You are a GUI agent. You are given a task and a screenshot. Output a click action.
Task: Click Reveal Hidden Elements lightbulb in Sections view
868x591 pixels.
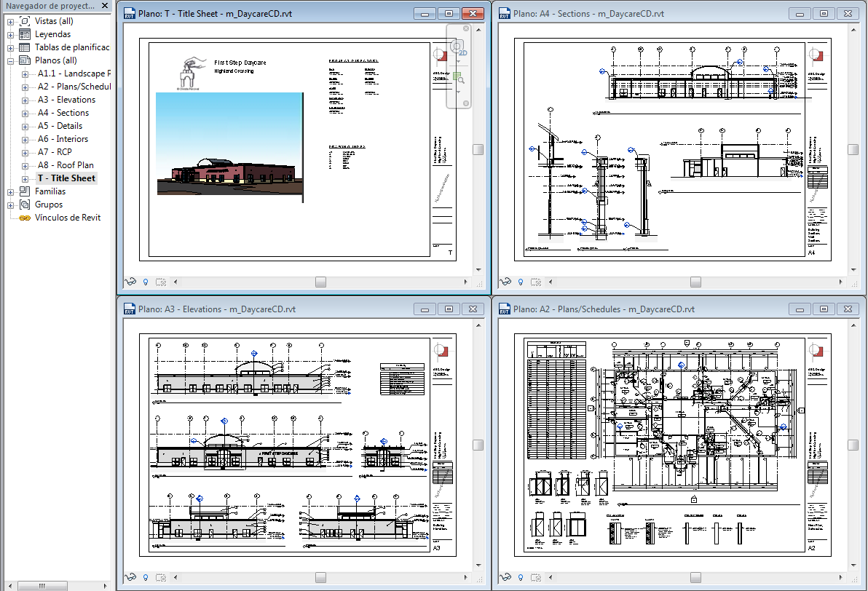tap(521, 282)
